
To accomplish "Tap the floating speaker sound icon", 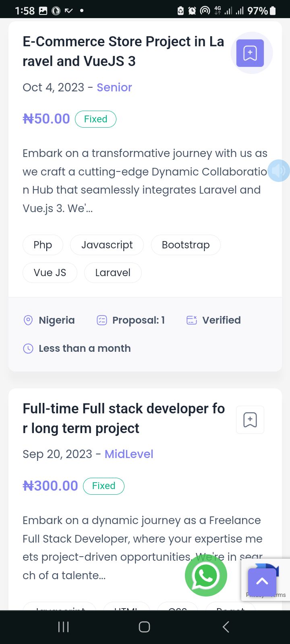I will click(x=279, y=171).
